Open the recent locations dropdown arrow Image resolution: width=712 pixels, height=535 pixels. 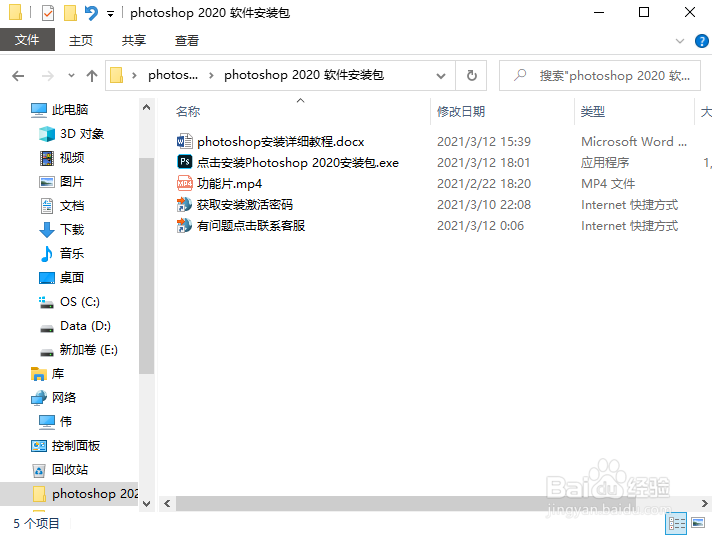pos(71,75)
